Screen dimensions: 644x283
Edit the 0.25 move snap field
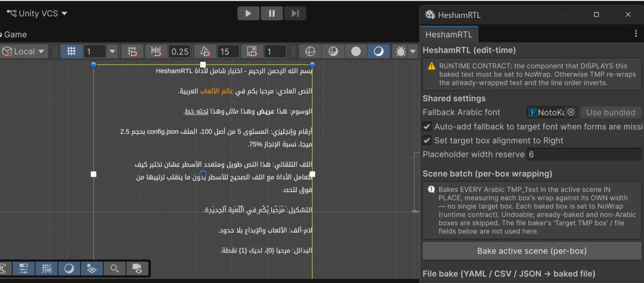click(x=180, y=52)
